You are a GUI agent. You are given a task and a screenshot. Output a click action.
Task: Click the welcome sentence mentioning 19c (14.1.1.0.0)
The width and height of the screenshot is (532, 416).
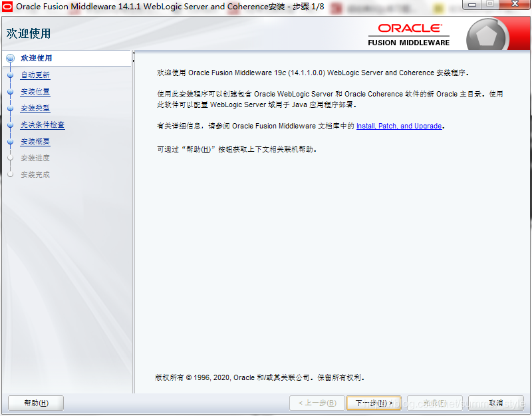point(313,73)
